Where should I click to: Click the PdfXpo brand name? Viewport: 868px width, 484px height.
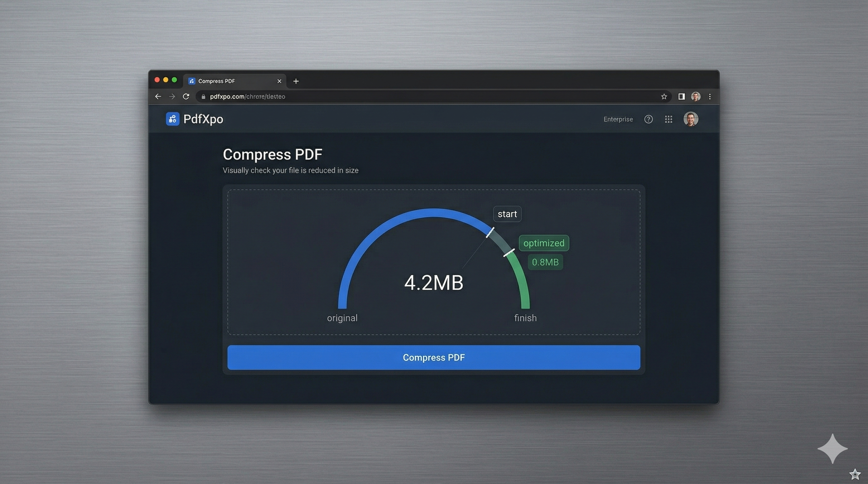[203, 119]
